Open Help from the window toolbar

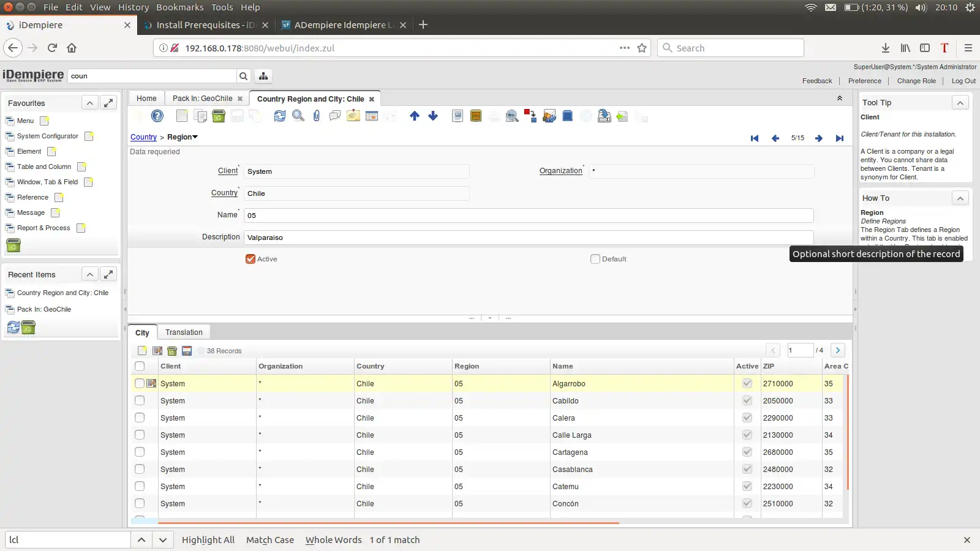[157, 116]
